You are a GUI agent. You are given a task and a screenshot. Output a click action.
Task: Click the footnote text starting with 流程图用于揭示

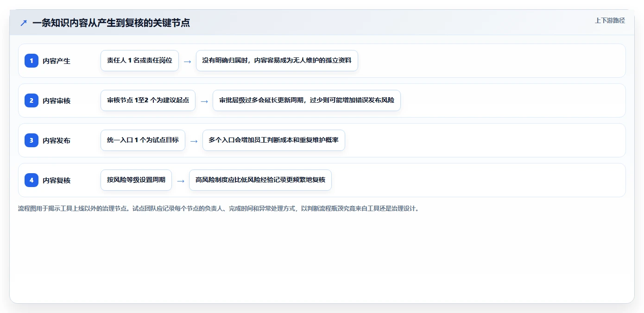click(219, 209)
